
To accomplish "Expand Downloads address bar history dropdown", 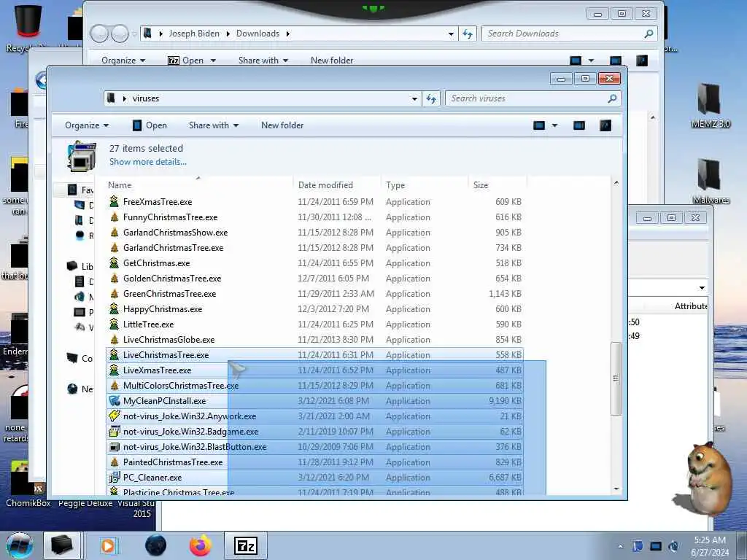I will point(451,34).
